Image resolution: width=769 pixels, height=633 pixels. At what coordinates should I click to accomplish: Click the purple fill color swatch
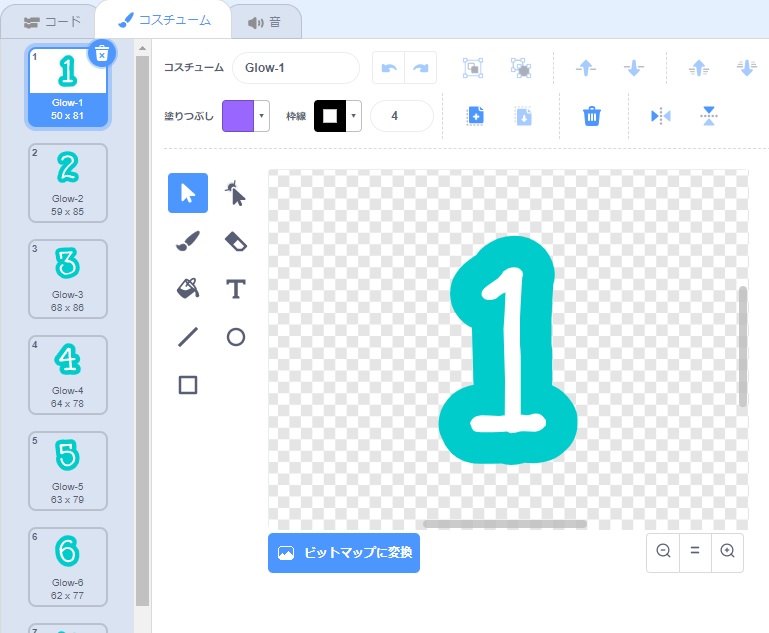click(x=238, y=116)
